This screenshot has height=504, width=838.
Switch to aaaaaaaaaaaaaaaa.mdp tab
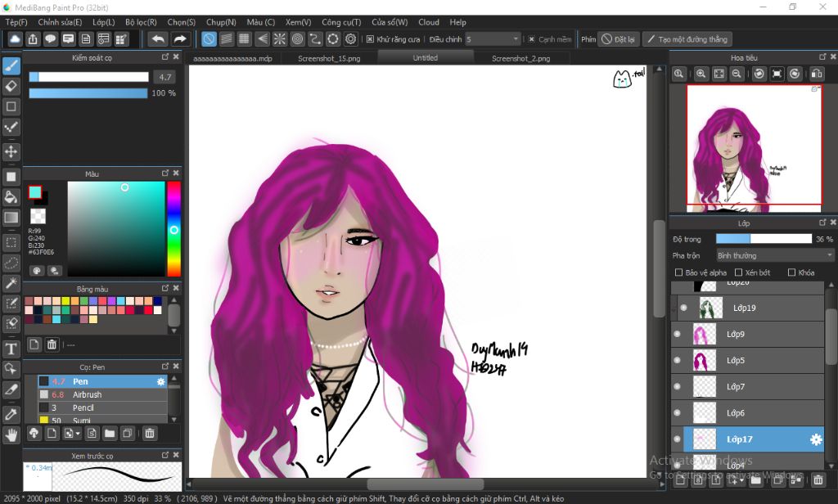pyautogui.click(x=233, y=58)
